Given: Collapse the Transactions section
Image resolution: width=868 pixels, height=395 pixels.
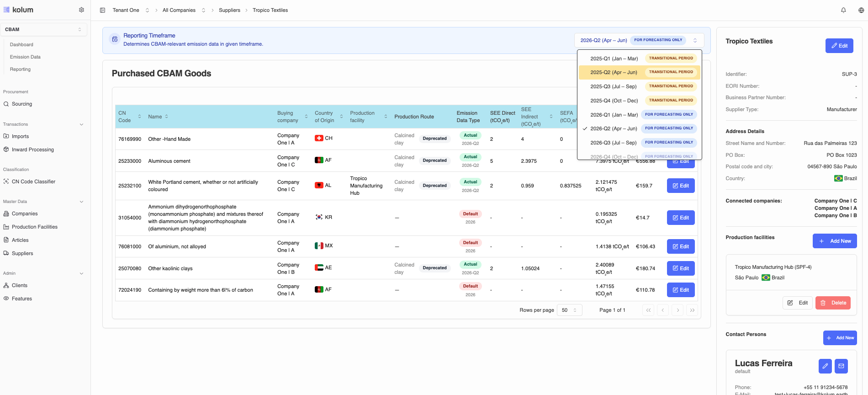Looking at the screenshot, I should tap(81, 124).
